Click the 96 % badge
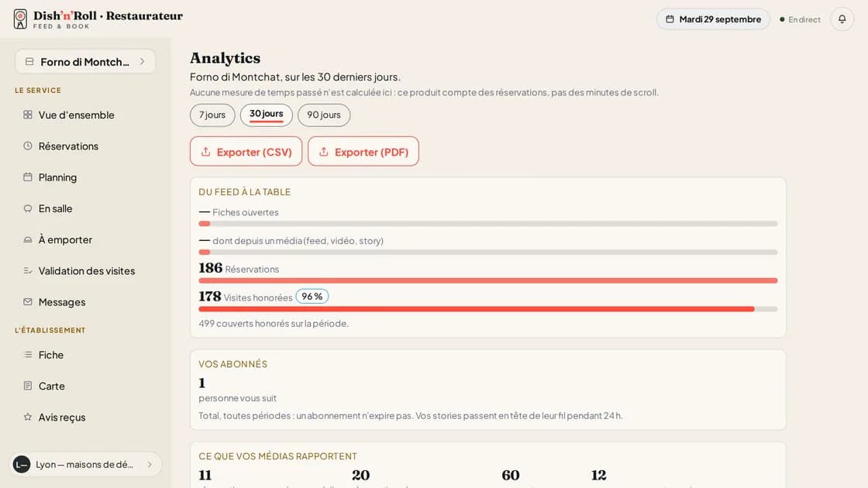The image size is (868, 488). [312, 297]
